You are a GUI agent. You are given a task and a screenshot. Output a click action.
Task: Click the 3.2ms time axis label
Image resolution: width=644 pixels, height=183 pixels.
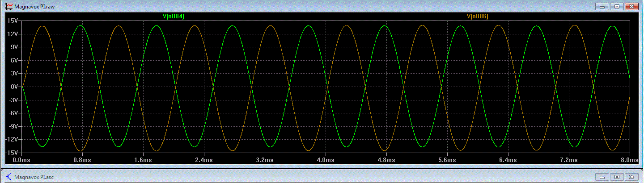265,160
